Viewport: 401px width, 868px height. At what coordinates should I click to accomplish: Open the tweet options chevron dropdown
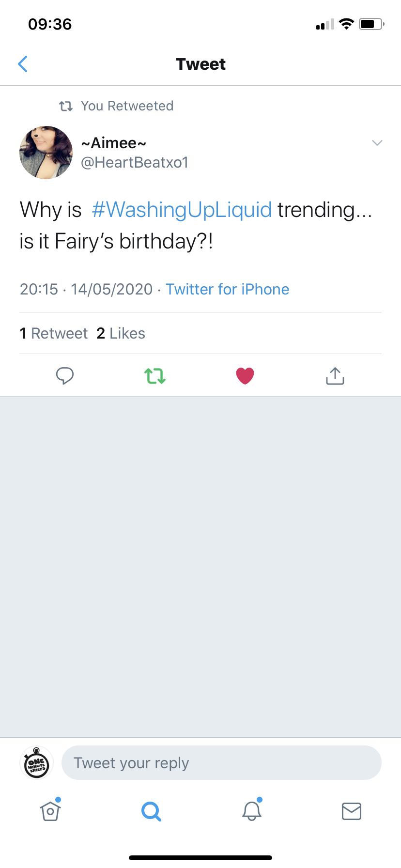[377, 142]
